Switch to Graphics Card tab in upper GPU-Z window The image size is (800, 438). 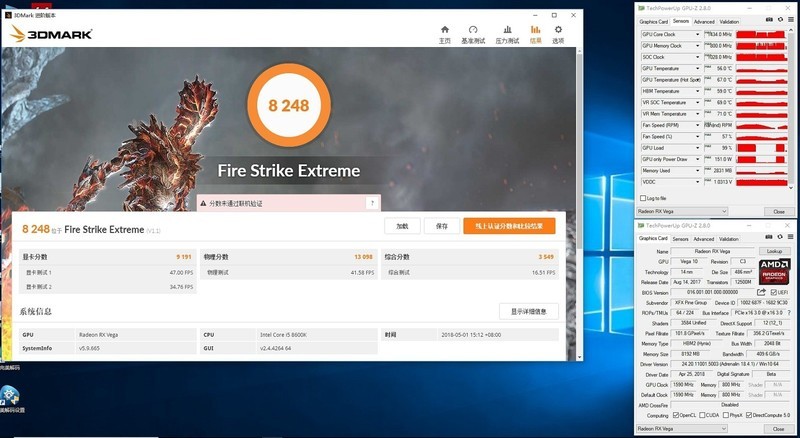coord(654,22)
